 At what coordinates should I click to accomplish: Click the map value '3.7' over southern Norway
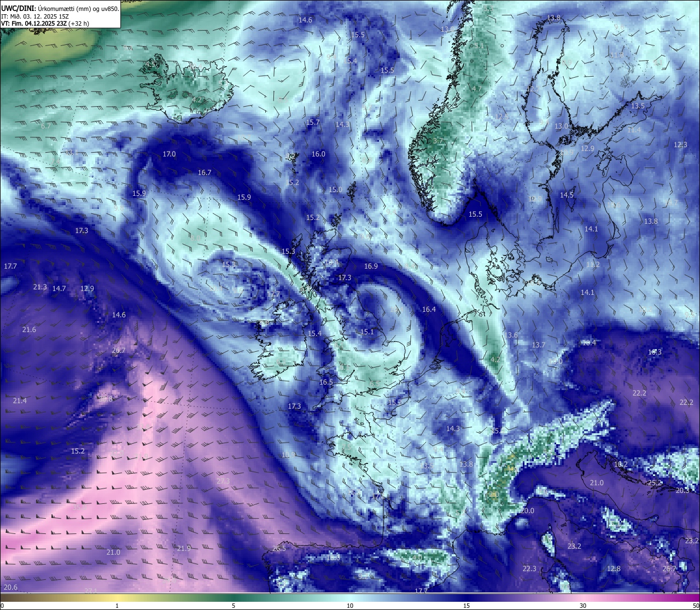[x=437, y=141]
